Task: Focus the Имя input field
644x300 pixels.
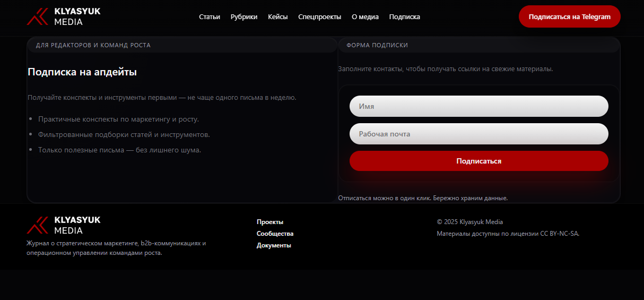Action: tap(479, 106)
